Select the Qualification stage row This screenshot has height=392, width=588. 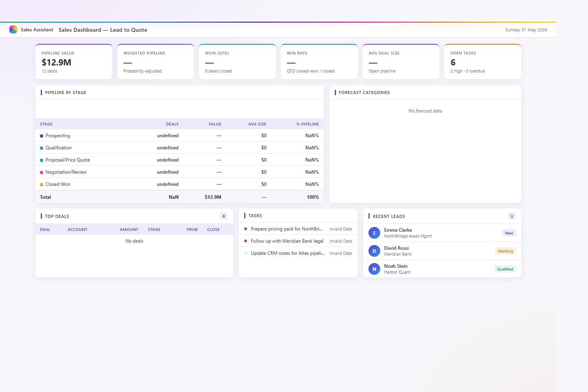tap(180, 148)
